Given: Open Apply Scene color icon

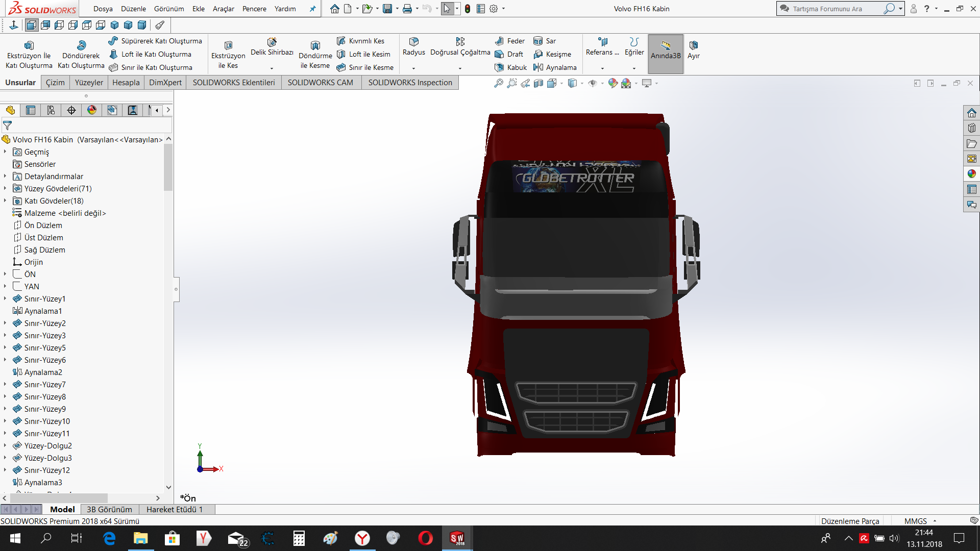Looking at the screenshot, I should [626, 83].
